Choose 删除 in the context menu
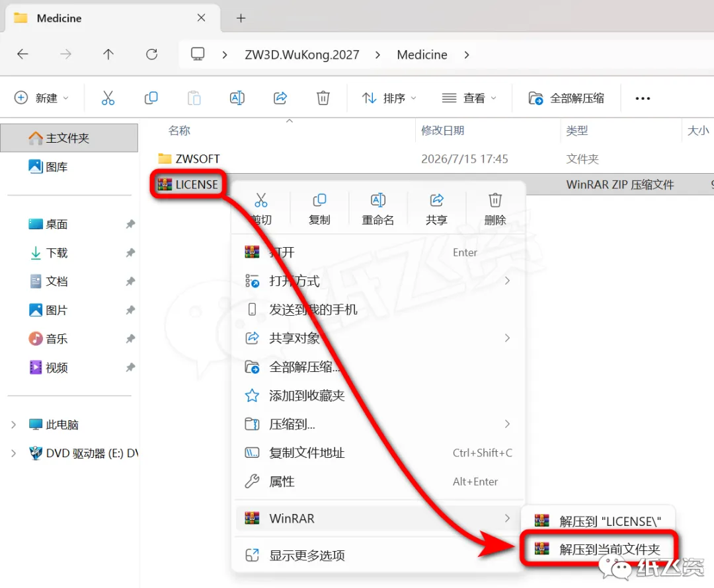Viewport: 714px width, 588px height. point(495,209)
